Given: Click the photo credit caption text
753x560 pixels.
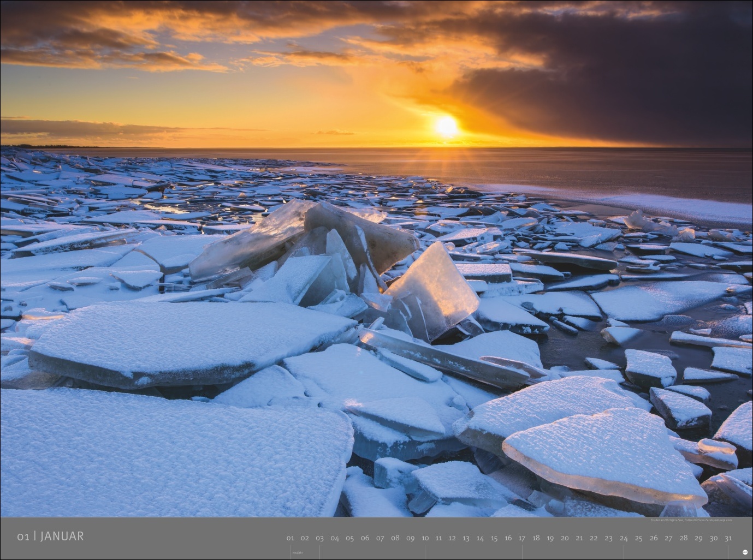Looking at the screenshot, I should pos(691,521).
